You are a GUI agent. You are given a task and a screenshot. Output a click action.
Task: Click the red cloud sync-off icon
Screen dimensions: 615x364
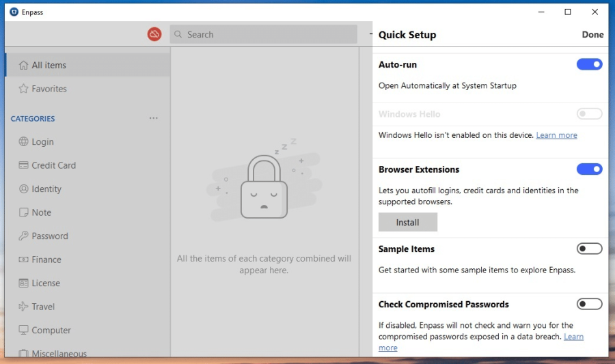click(154, 34)
